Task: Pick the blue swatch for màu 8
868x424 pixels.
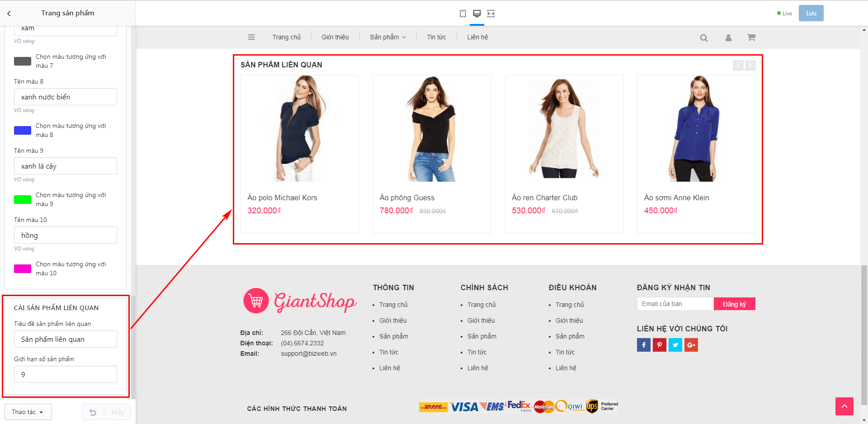Action: point(23,130)
